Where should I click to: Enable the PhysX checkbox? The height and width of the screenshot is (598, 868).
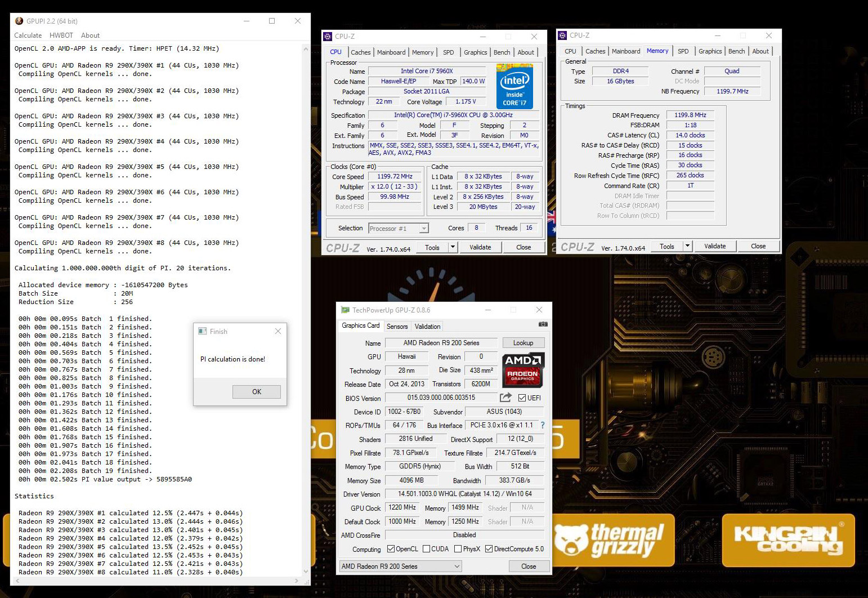[458, 549]
